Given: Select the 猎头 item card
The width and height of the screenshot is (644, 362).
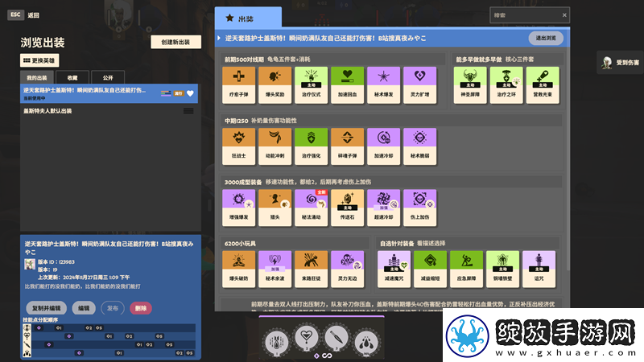Looking at the screenshot, I should tap(275, 208).
